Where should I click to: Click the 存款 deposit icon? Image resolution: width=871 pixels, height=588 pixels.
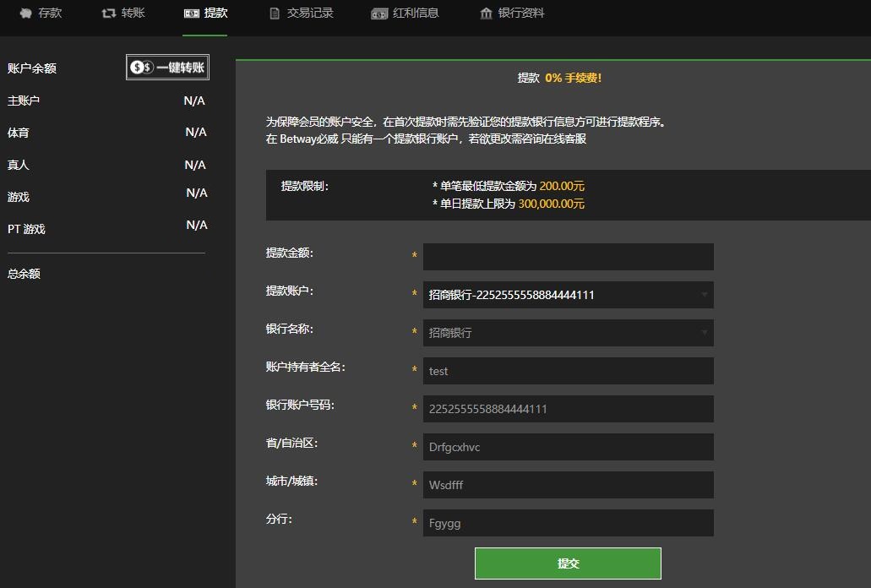tap(26, 13)
